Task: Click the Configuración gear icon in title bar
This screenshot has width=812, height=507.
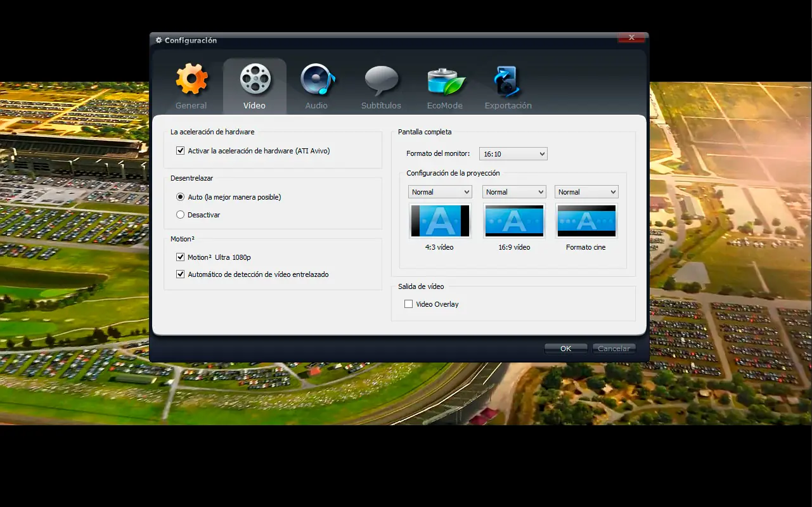Action: [x=158, y=40]
